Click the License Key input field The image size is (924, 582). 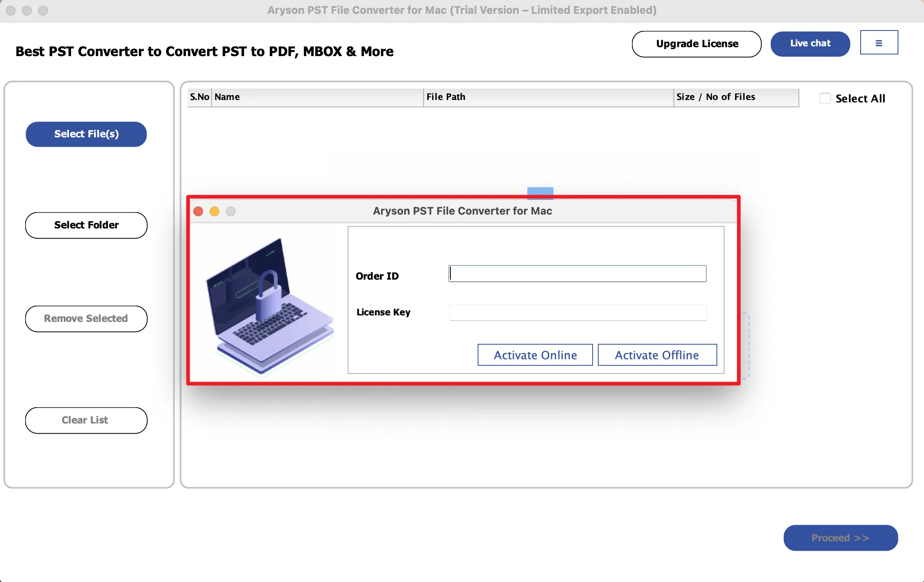pyautogui.click(x=578, y=313)
